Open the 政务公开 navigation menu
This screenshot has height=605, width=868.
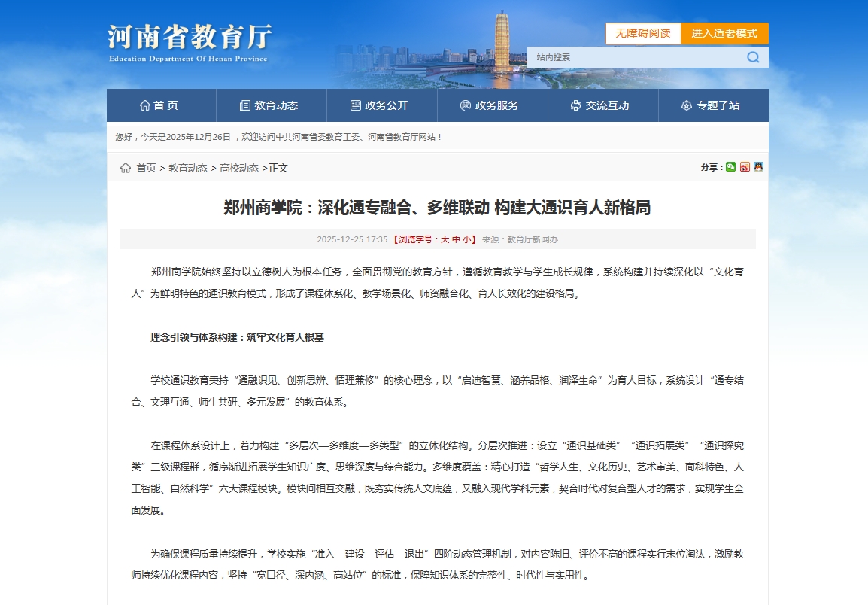(379, 105)
